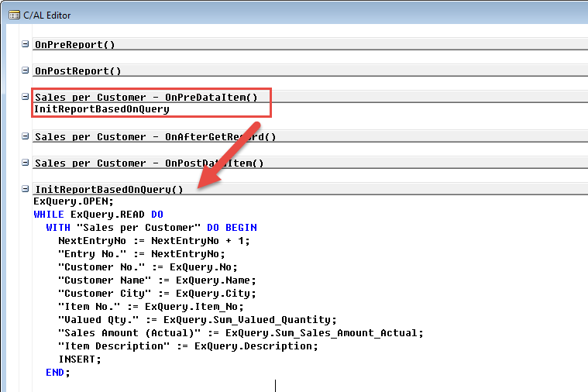Place cursor on the InitReportBasedOnQuery call line
This screenshot has width=588, height=392.
[101, 110]
